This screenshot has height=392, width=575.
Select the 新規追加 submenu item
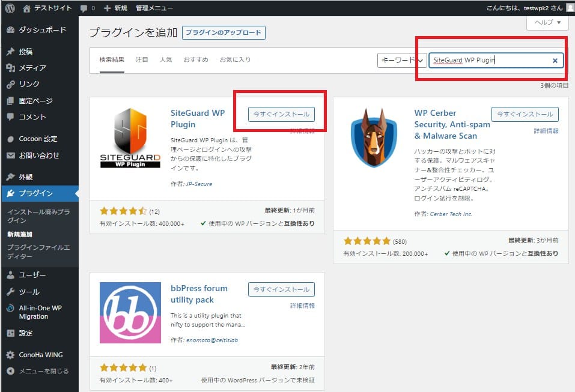[x=20, y=235]
